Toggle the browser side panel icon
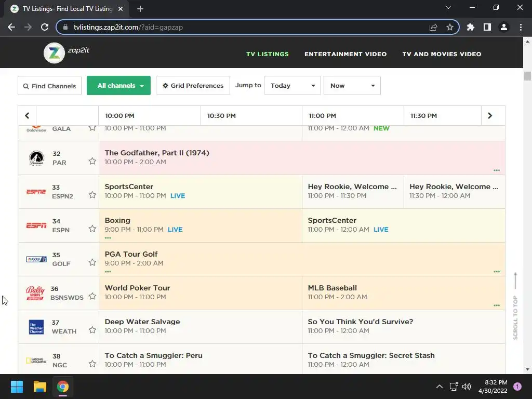Screen dimensions: 532x399 point(487,27)
